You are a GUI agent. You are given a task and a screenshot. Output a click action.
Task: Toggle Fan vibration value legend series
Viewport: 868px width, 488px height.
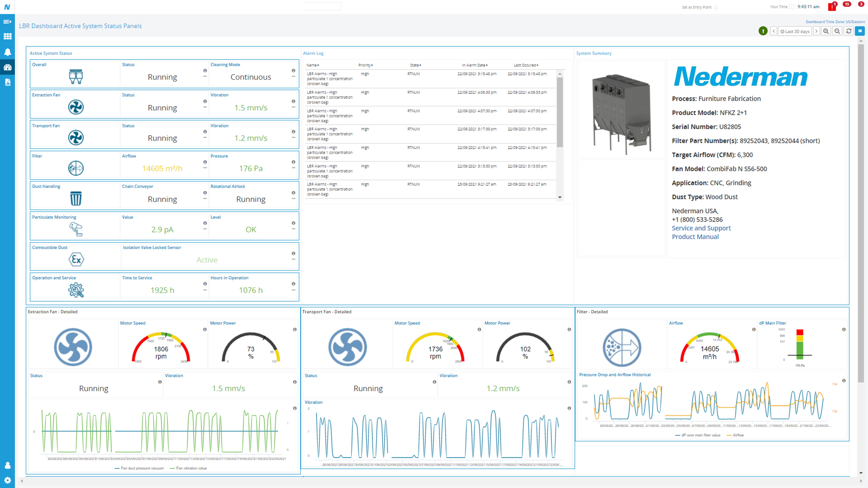click(x=191, y=468)
